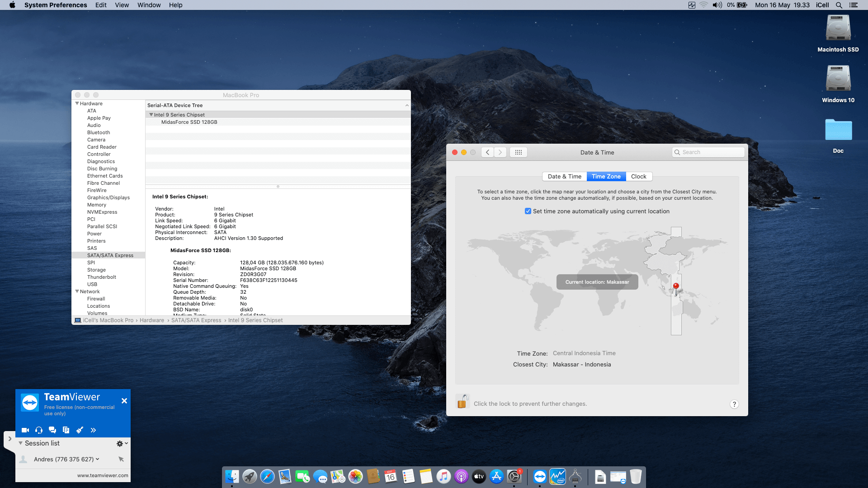Click remote control cursor icon beside Andres
Viewport: 868px width, 488px height.
point(121,459)
